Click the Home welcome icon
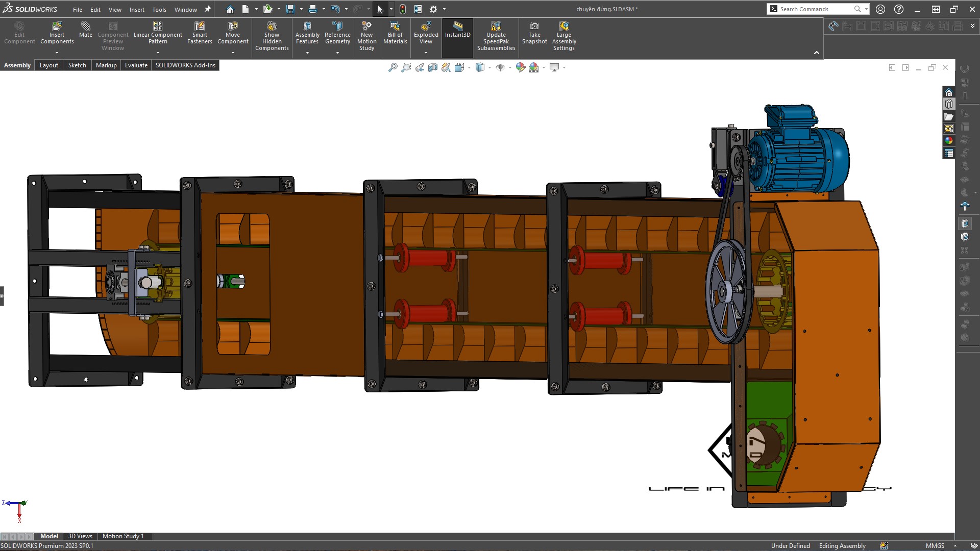The image size is (980, 551). coord(230,9)
